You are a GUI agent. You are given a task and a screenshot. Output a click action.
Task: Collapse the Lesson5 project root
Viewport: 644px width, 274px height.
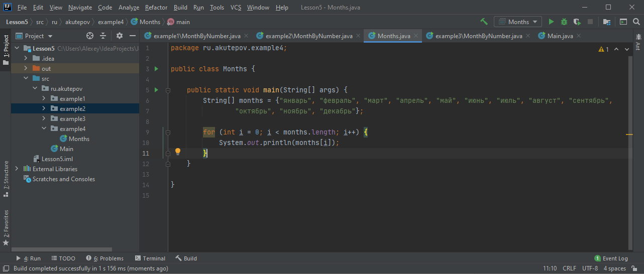(x=17, y=49)
